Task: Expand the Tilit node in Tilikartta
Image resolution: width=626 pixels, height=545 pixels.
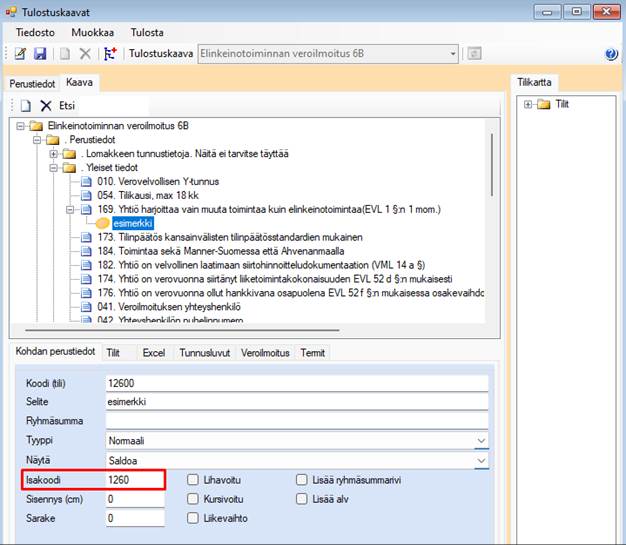Action: click(529, 104)
